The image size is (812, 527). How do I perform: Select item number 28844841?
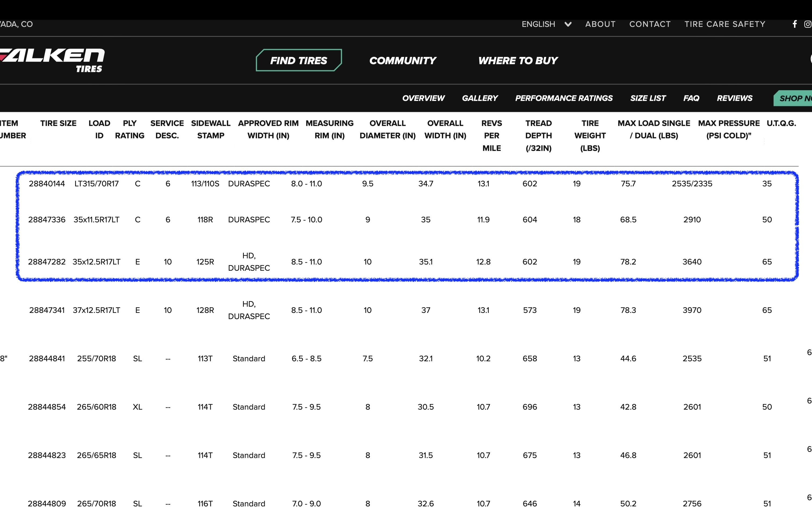click(x=47, y=359)
